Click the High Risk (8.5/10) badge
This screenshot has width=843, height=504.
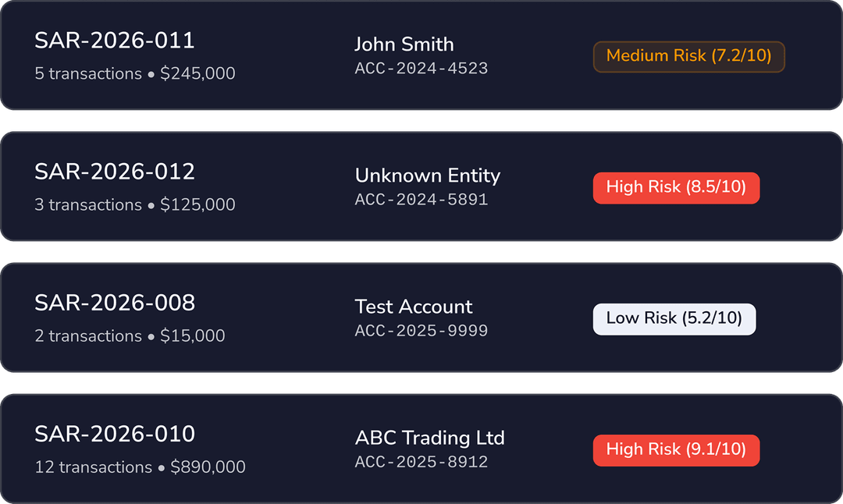[676, 187]
